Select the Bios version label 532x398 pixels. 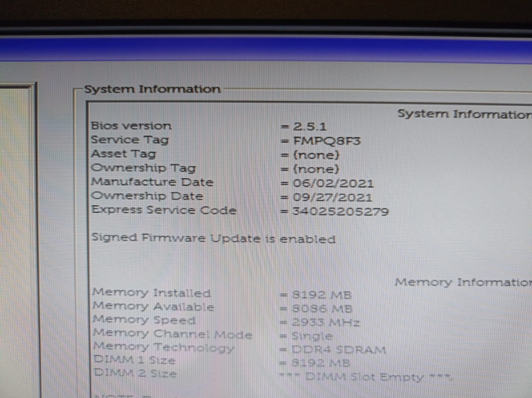pyautogui.click(x=131, y=126)
